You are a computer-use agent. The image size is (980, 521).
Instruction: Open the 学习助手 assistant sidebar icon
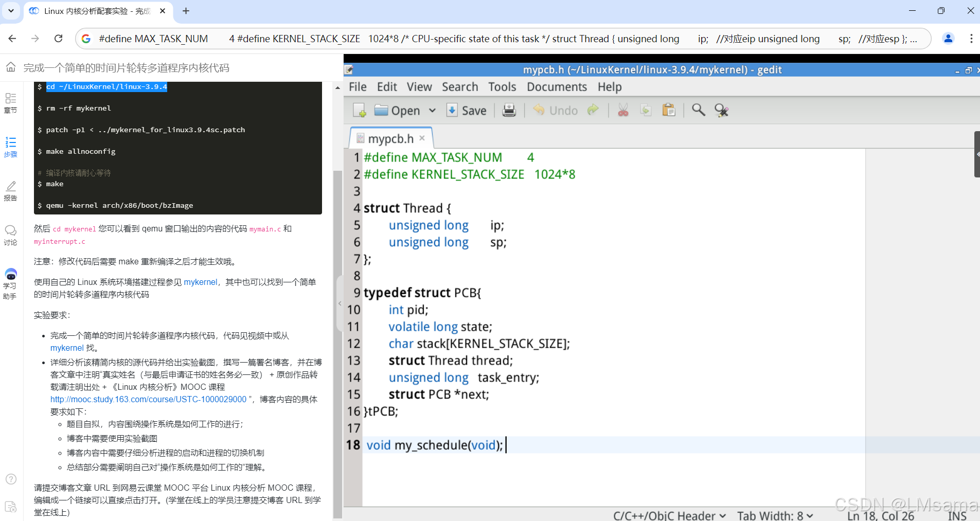click(10, 284)
